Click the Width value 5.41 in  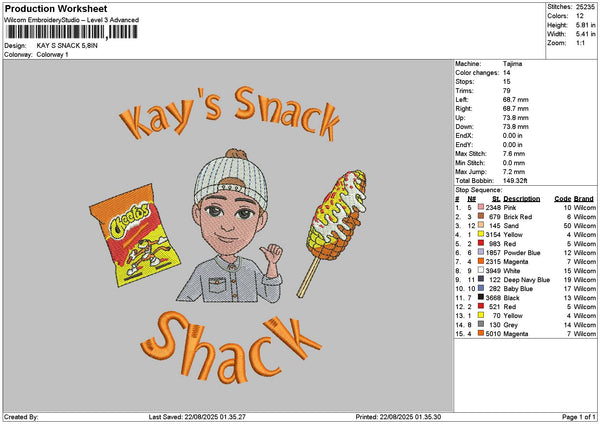point(586,34)
